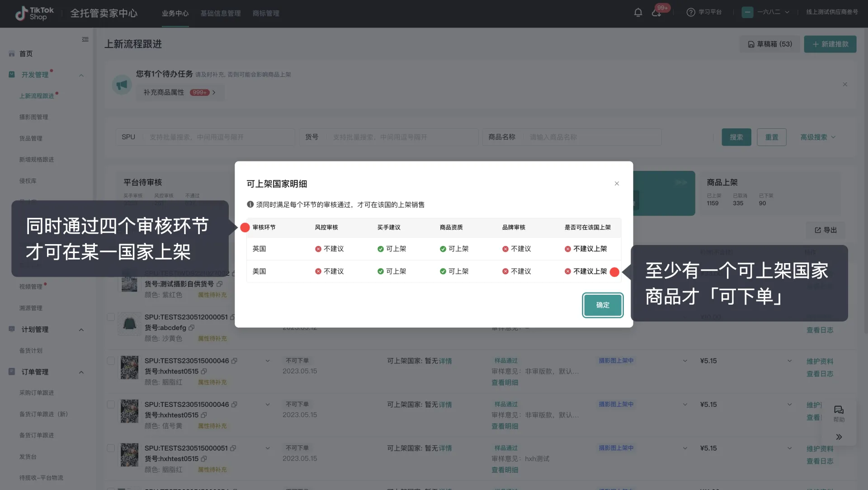Open the 草稿箱 (53) drafts

[x=770, y=44]
